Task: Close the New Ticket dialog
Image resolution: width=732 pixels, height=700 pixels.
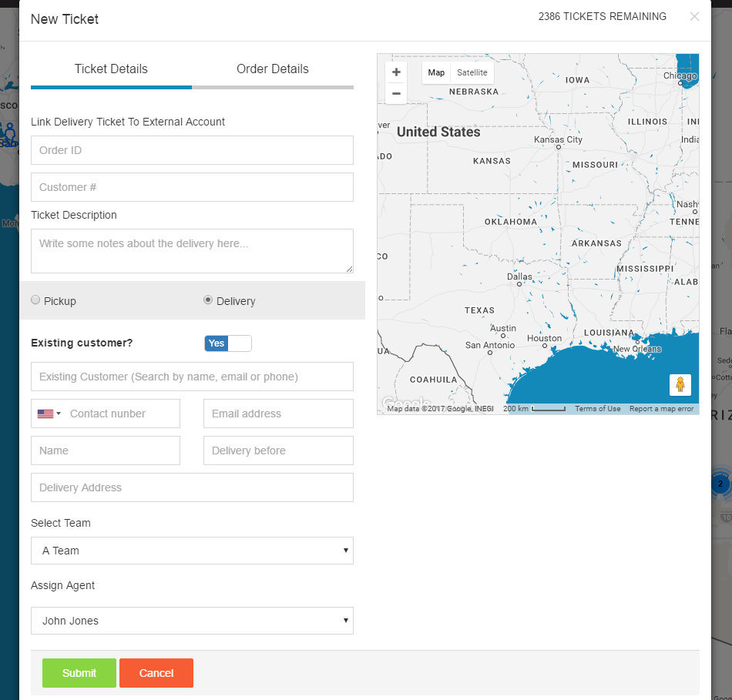Action: coord(693,15)
